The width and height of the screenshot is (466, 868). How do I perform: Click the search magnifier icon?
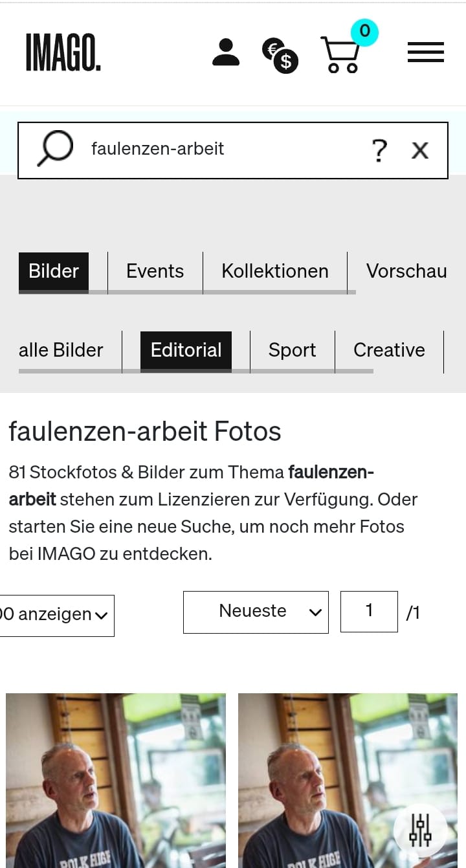[55, 149]
